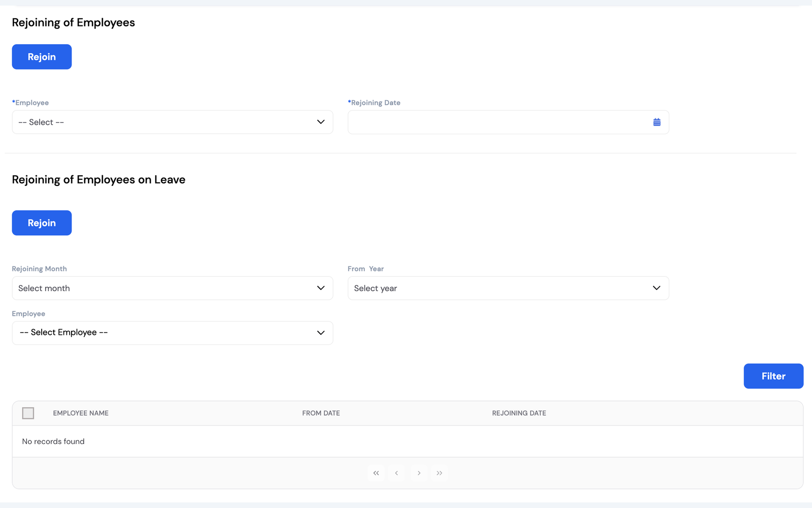Screen dimensions: 812x508
Task: Click the '*Rejoining Date' field label
Action: (374, 103)
